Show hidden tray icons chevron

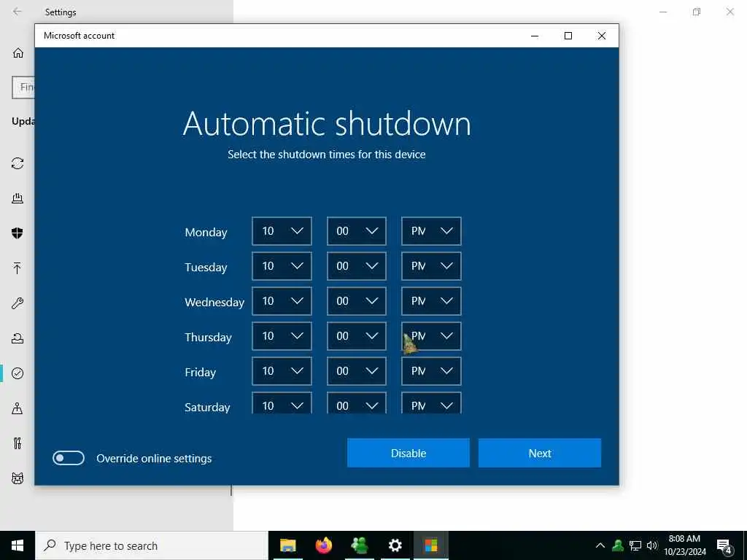600,545
